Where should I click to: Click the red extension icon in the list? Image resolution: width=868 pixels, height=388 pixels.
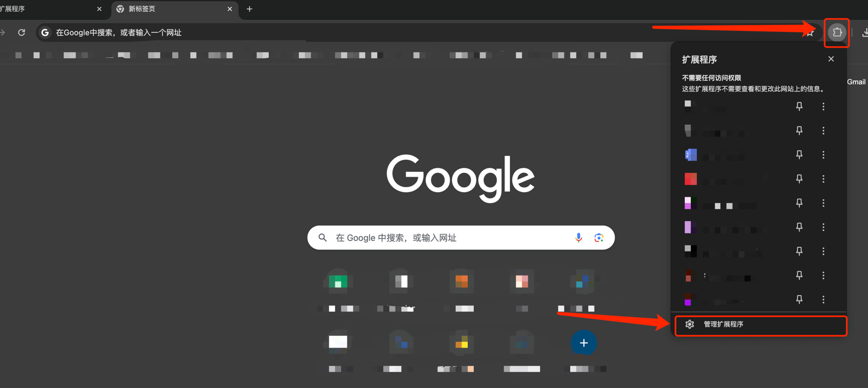(x=690, y=179)
